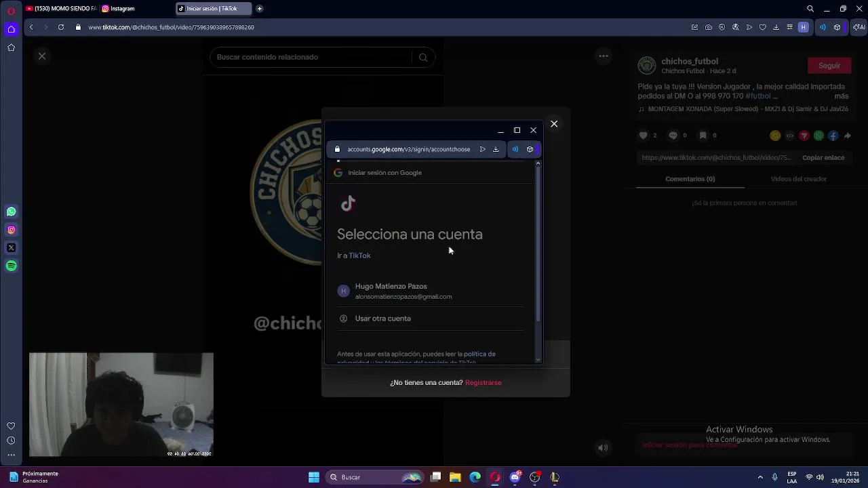Screen dimensions: 868x488
Task: Open the sidebar heart (My Flow) icon
Action: (11, 426)
